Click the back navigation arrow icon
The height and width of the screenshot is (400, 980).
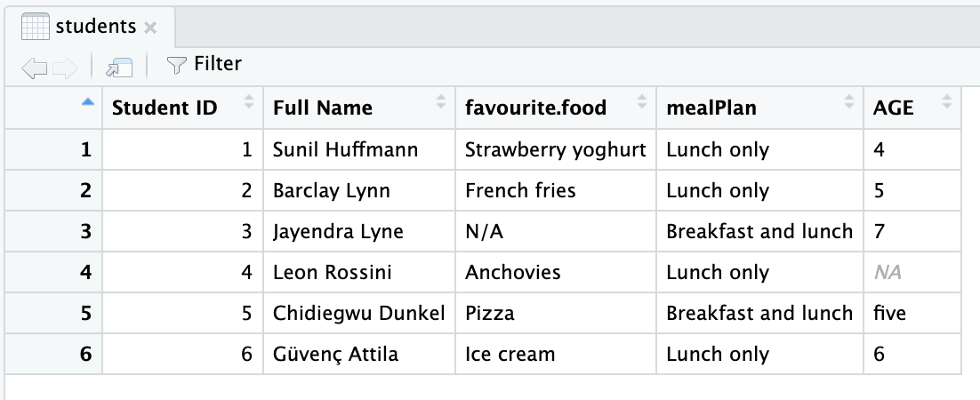coord(34,66)
